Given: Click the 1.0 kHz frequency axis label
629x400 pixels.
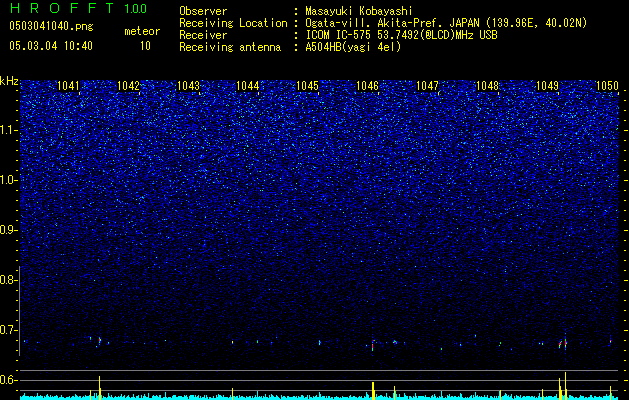Looking at the screenshot, I should tap(9, 180).
